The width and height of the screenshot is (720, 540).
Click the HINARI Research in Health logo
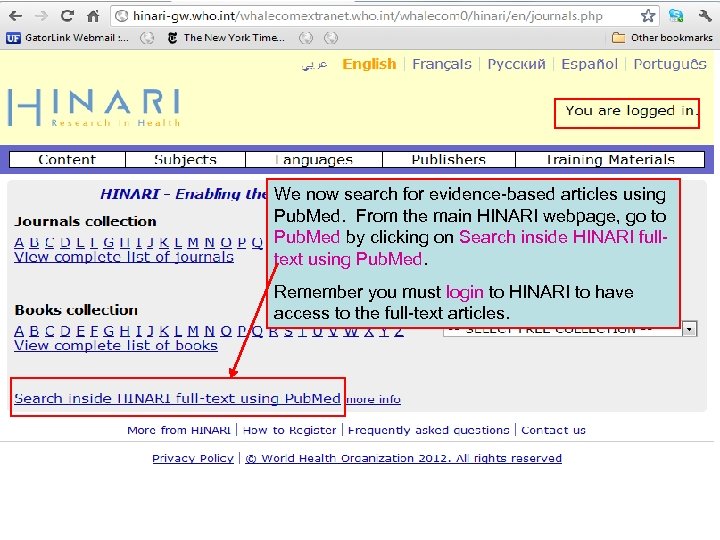[94, 107]
